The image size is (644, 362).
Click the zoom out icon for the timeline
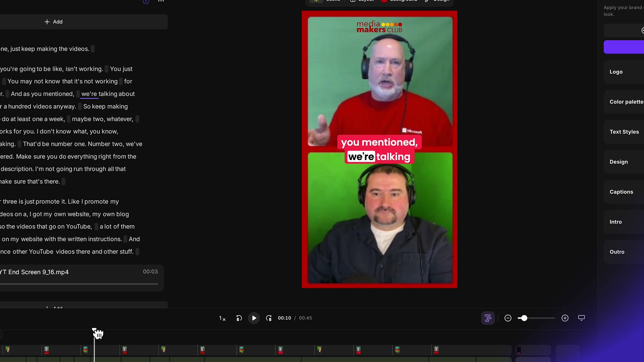click(508, 318)
